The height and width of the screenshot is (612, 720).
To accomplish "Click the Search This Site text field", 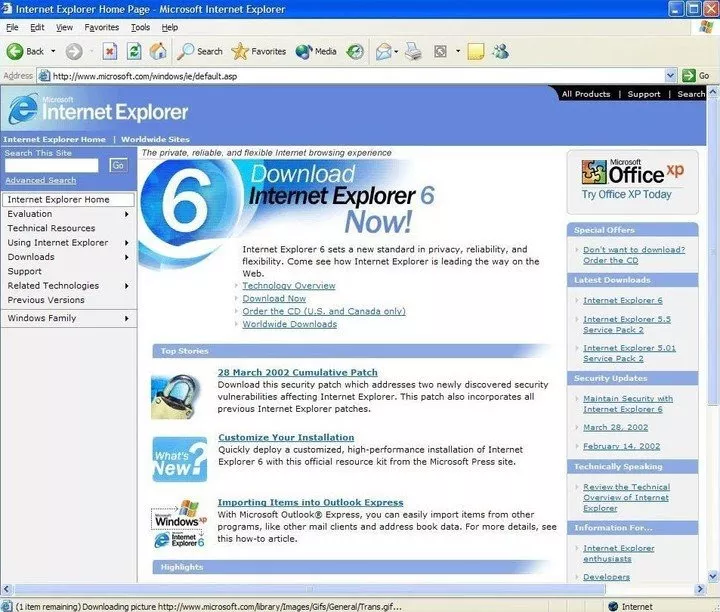I will (x=51, y=165).
